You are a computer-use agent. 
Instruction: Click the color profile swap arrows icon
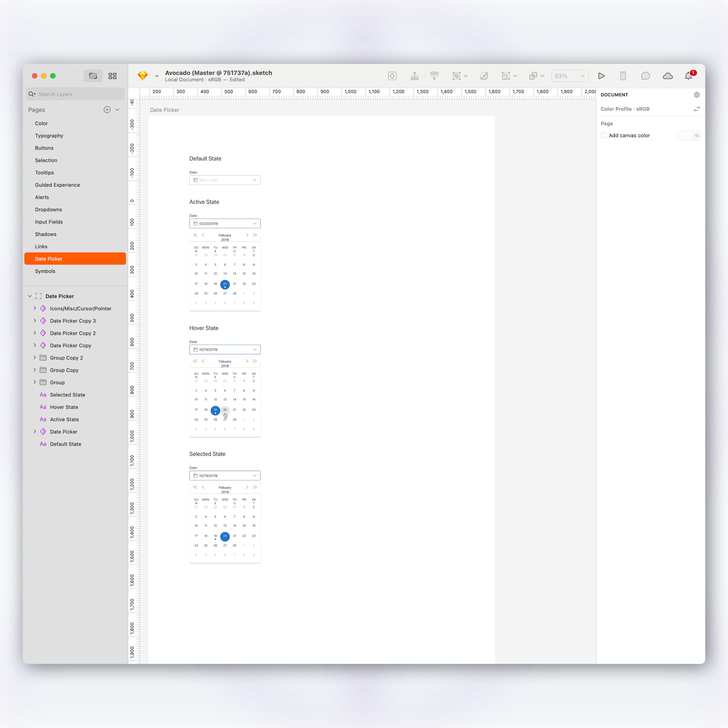pos(696,109)
